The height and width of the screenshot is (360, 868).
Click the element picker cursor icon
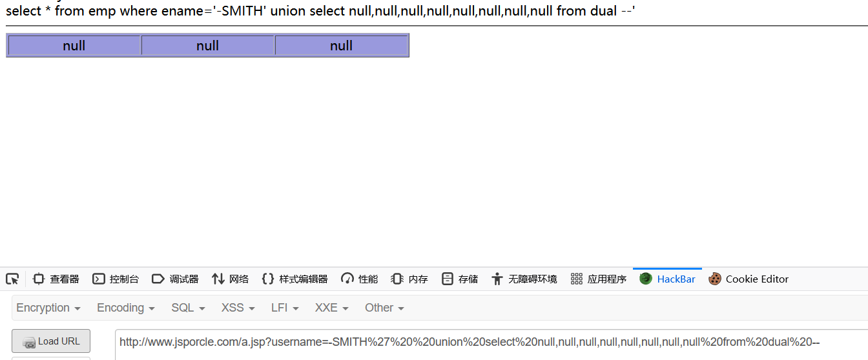pyautogui.click(x=12, y=279)
